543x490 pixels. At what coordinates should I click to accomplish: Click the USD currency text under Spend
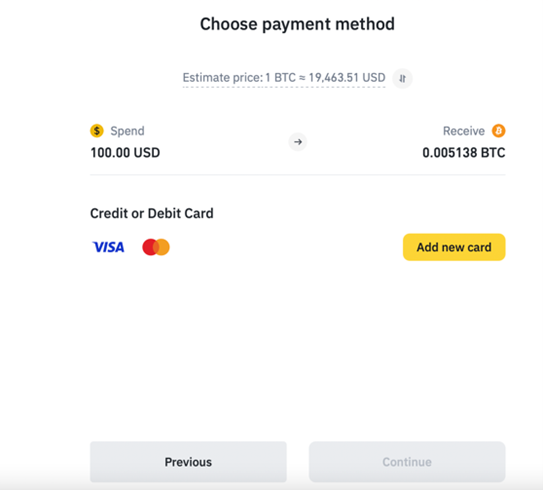(x=147, y=153)
